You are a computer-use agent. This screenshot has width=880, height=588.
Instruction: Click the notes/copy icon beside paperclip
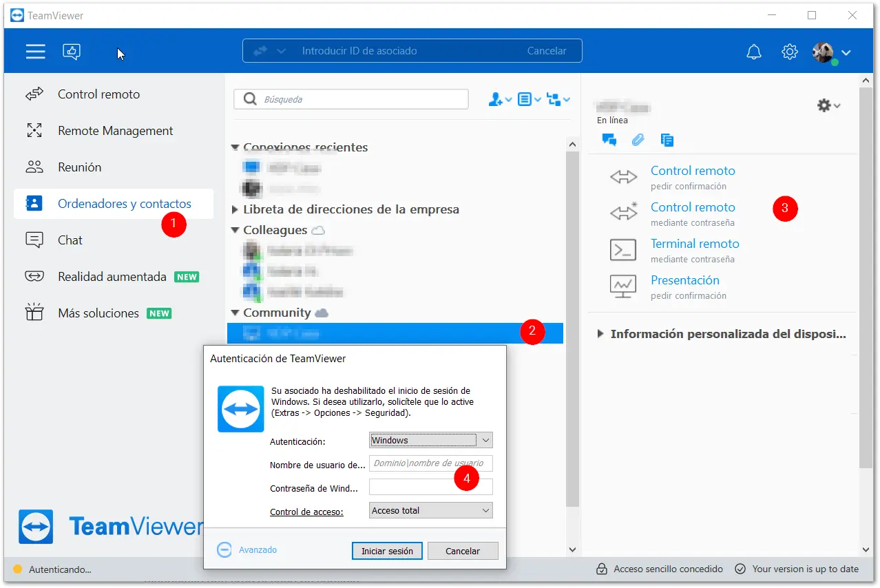pyautogui.click(x=667, y=140)
